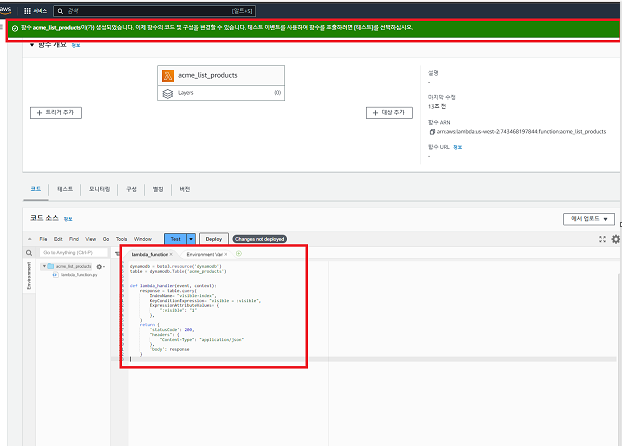Screen dimensions: 622x446
Task: Collapse the editor menu bar with the up arrow
Action: 30,239
